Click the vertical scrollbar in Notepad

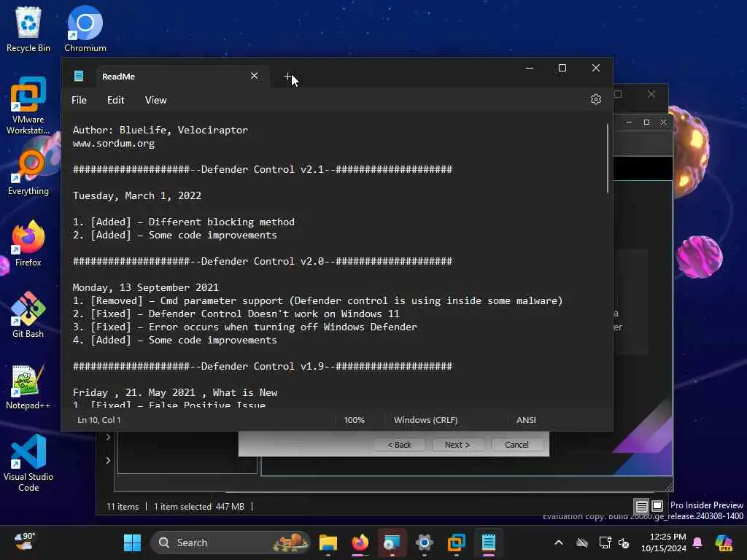pos(608,158)
